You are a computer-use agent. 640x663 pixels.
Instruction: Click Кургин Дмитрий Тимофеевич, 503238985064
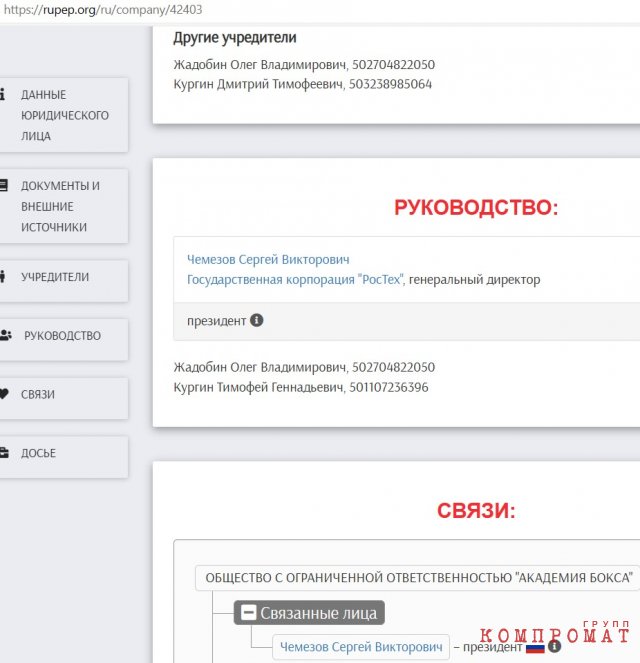(303, 84)
